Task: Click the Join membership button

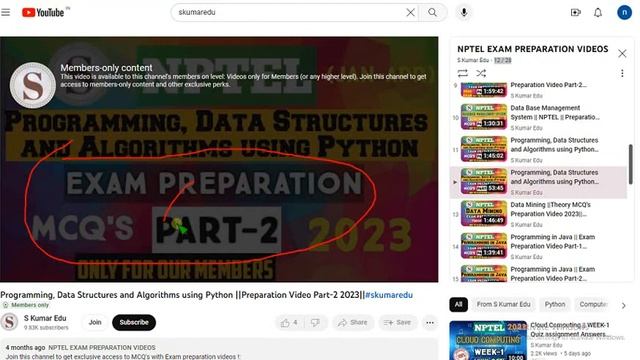Action: (x=95, y=322)
